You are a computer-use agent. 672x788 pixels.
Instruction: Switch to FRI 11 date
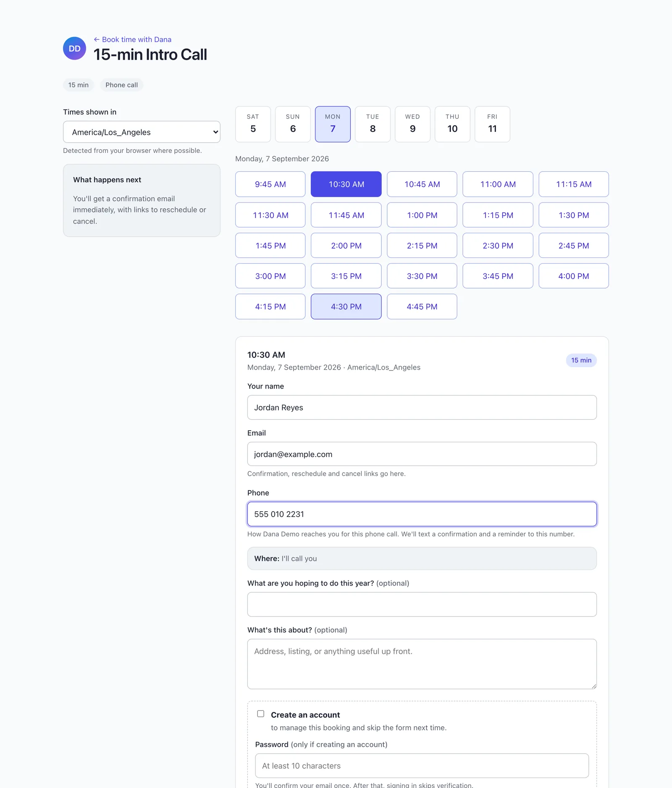[492, 124]
